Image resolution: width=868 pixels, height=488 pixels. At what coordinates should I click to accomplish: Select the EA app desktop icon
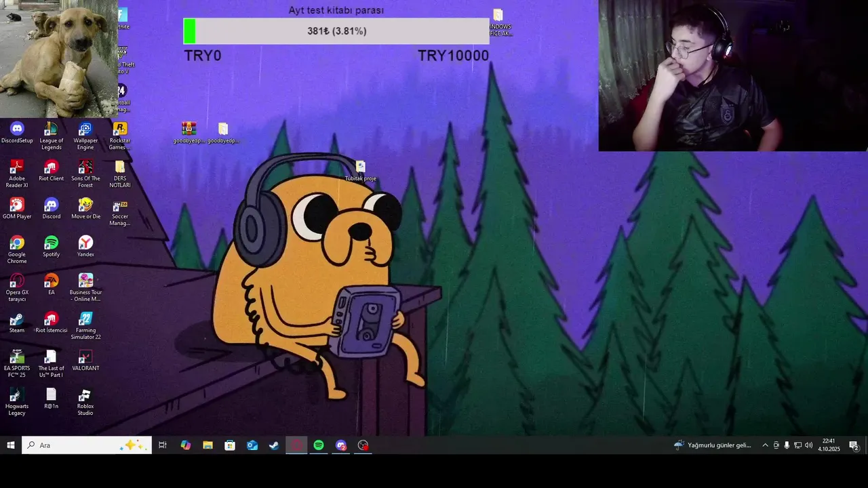[x=51, y=285]
